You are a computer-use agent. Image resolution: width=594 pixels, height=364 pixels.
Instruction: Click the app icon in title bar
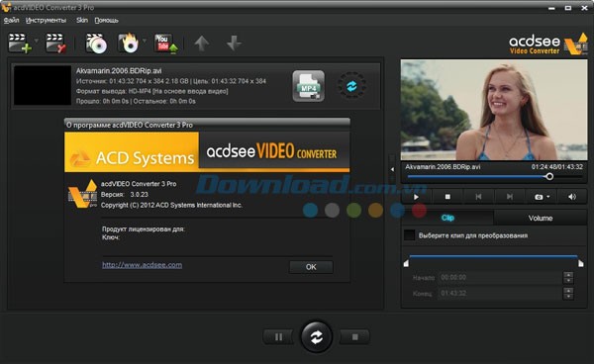[x=6, y=7]
